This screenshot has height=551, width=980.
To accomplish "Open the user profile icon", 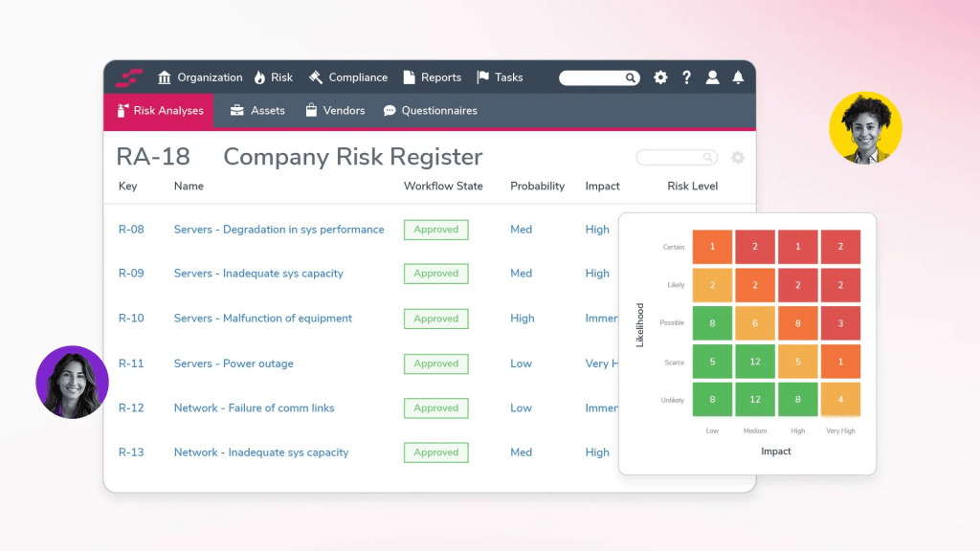I will [712, 77].
